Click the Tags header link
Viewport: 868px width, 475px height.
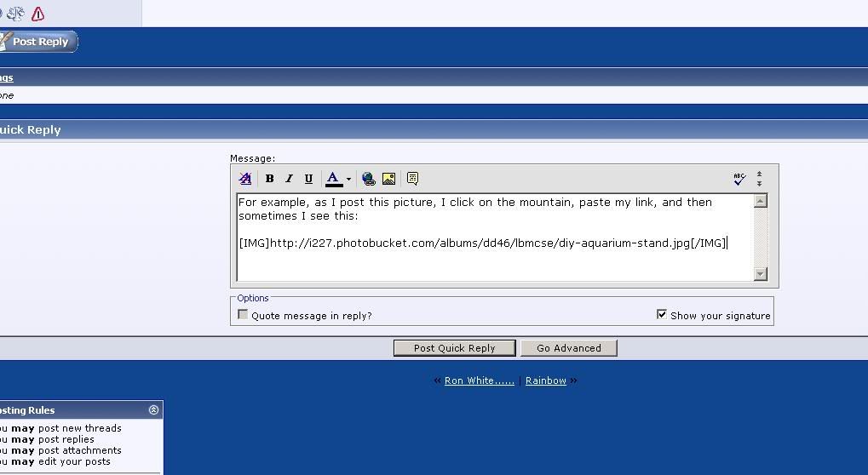point(6,77)
